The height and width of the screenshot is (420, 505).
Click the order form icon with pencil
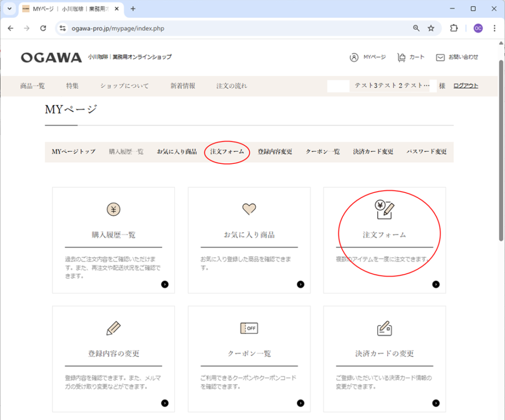click(x=385, y=209)
